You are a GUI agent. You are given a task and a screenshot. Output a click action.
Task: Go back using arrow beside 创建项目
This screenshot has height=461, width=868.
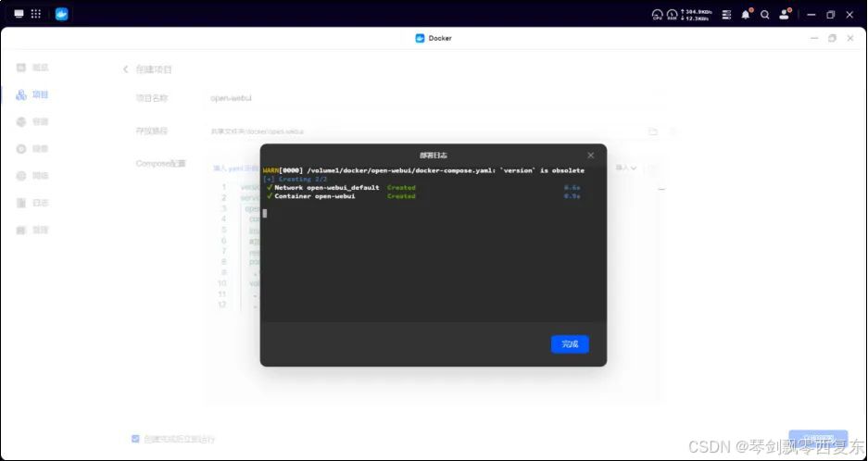pyautogui.click(x=126, y=69)
